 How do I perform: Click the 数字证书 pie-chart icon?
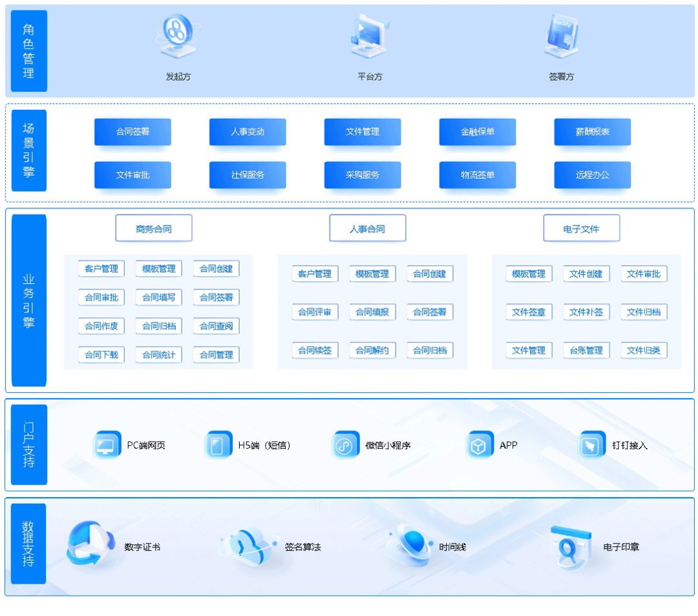click(x=90, y=543)
